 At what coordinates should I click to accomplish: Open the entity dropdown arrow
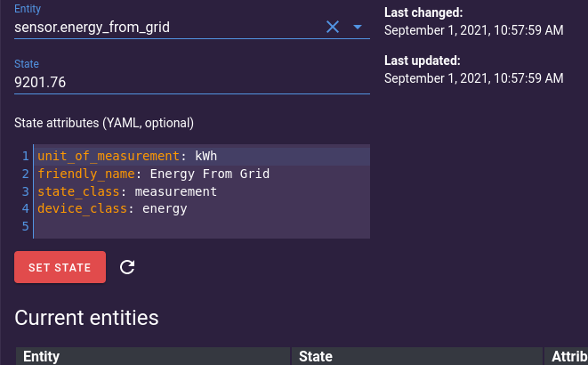(x=358, y=27)
